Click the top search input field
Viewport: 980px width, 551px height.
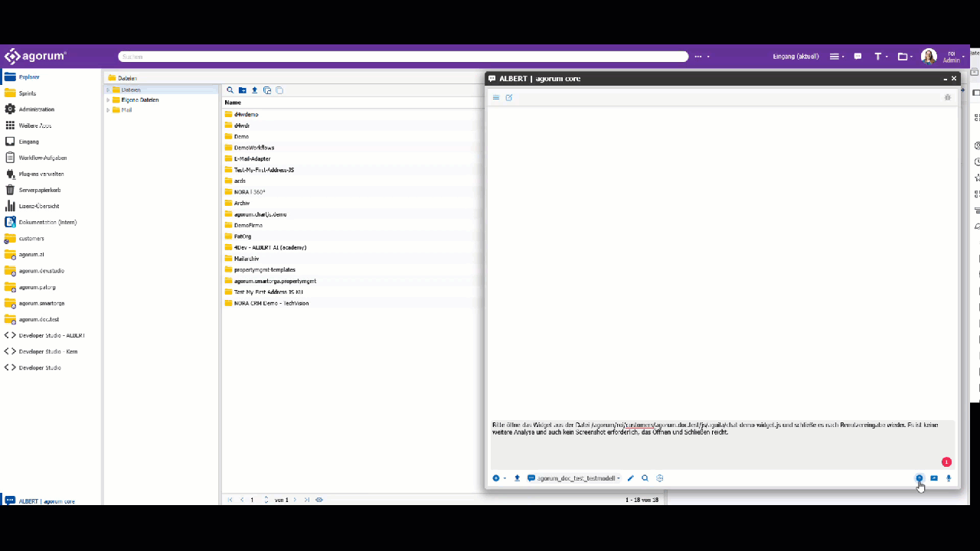coord(403,57)
